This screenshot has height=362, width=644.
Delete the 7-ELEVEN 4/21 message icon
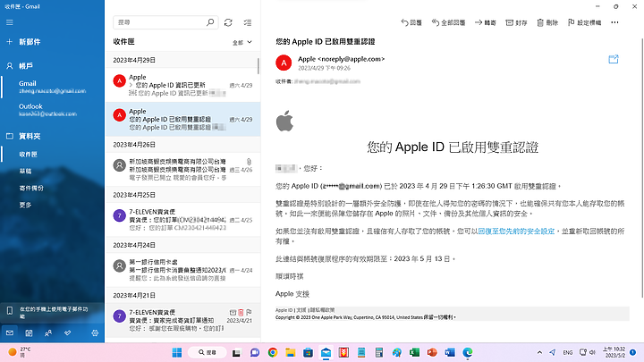tap(241, 312)
